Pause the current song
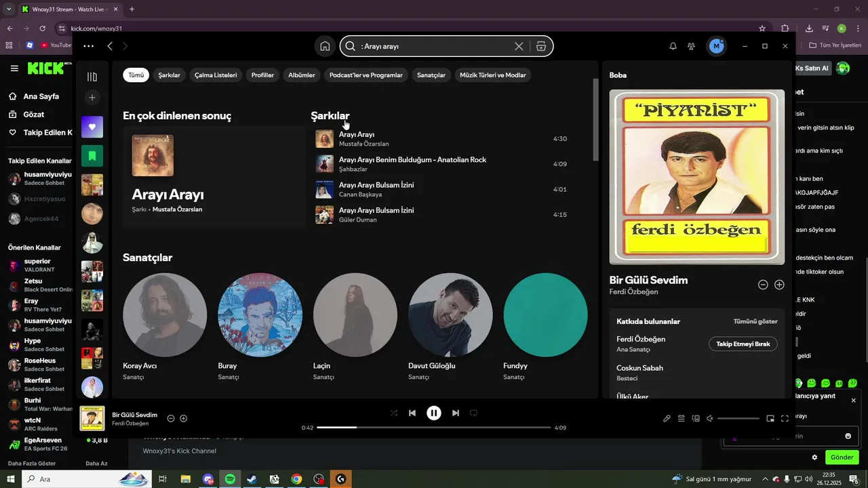The image size is (868, 488). coord(434,413)
